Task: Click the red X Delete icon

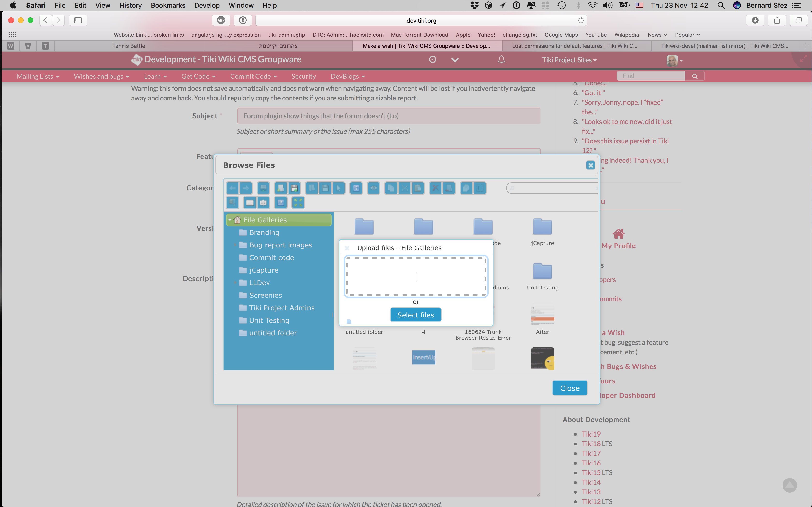Action: (x=435, y=188)
